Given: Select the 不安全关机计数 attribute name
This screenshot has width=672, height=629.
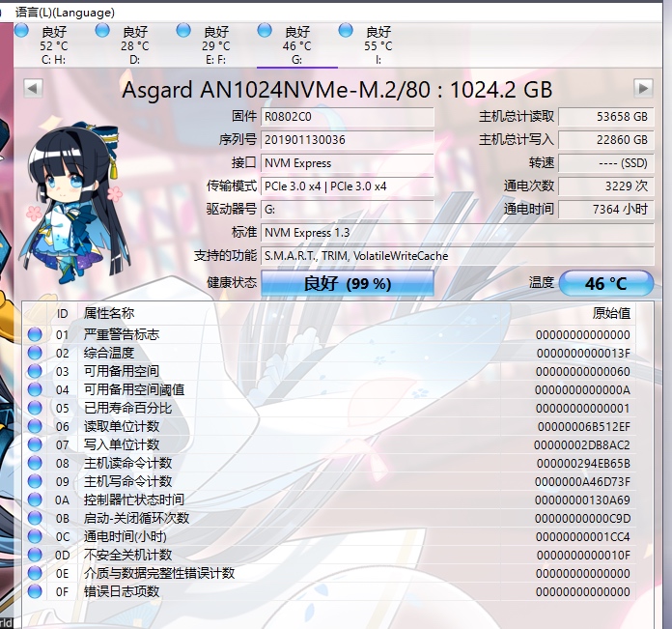Looking at the screenshot, I should (x=127, y=556).
